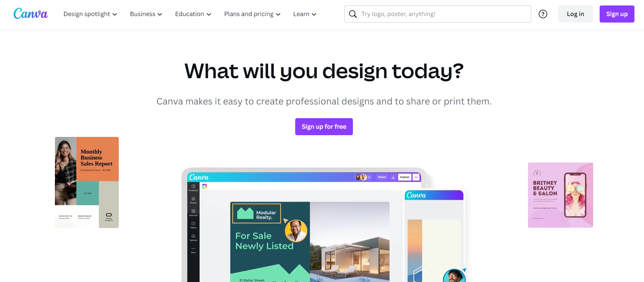Click the Sign up for free button
This screenshot has height=282, width=644.
[324, 127]
